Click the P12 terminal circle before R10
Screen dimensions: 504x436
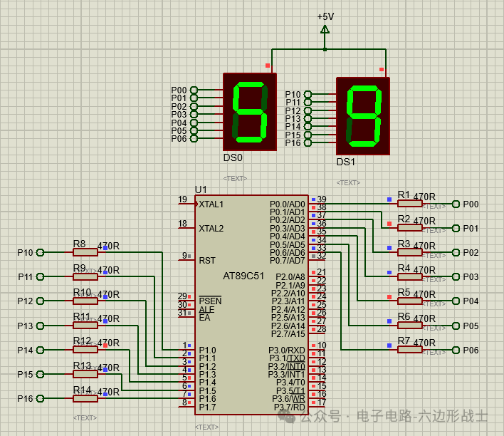pos(40,301)
